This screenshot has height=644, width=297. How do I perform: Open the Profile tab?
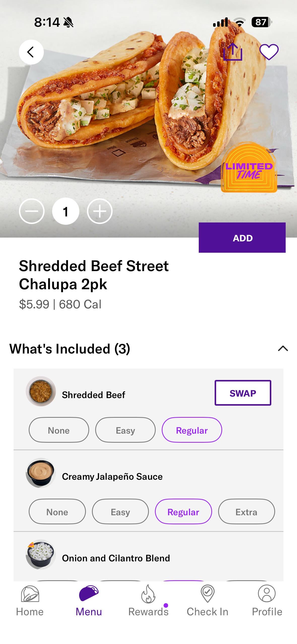point(267,601)
